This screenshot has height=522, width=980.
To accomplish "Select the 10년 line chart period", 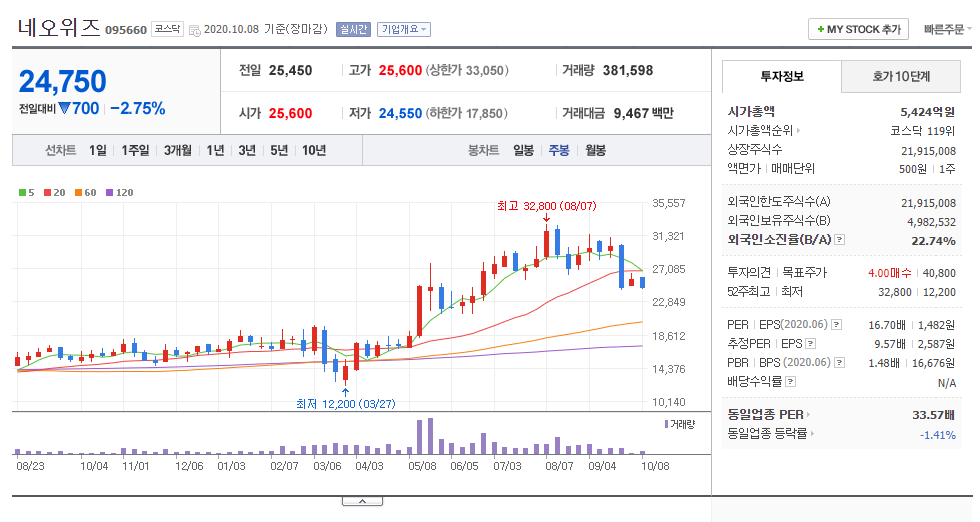I will (x=314, y=150).
